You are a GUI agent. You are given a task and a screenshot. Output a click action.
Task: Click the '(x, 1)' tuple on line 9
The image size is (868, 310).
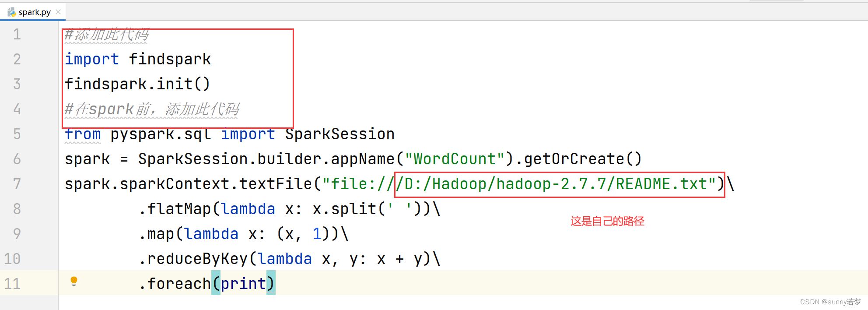(x=303, y=234)
